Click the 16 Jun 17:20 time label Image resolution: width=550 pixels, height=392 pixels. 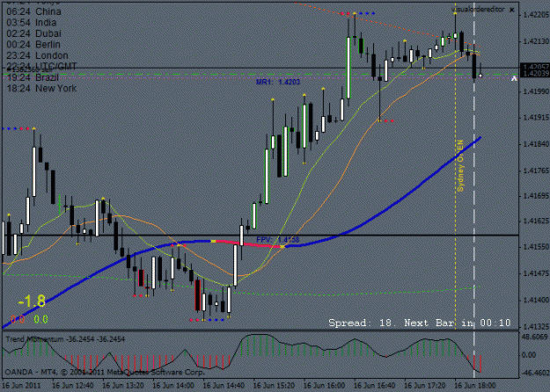click(424, 386)
